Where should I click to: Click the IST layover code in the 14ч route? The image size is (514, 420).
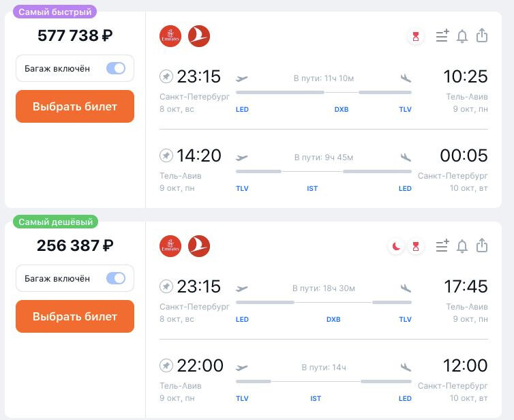(x=316, y=399)
